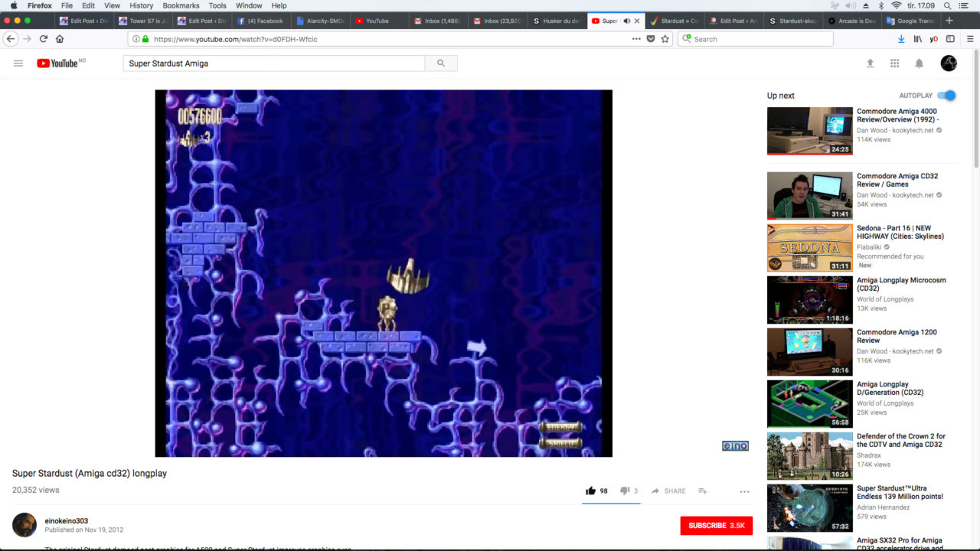This screenshot has height=551, width=980.
Task: Click the Firefox Search box
Action: pyautogui.click(x=755, y=39)
